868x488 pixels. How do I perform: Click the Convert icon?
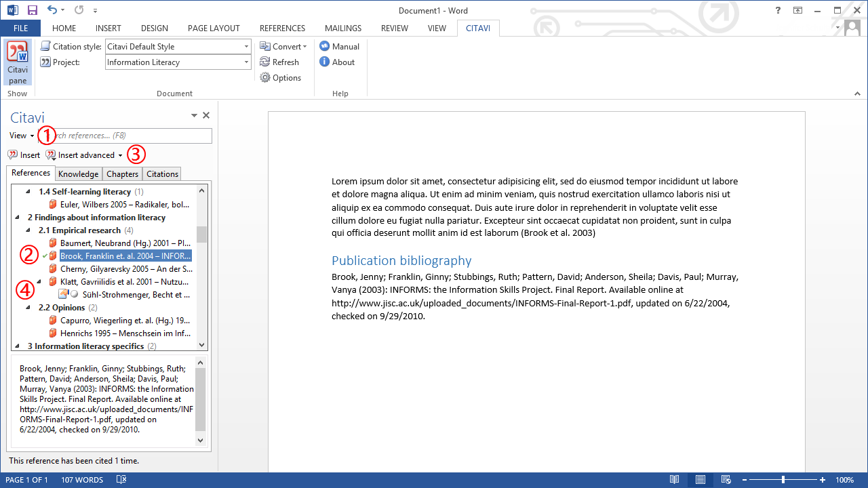(265, 46)
